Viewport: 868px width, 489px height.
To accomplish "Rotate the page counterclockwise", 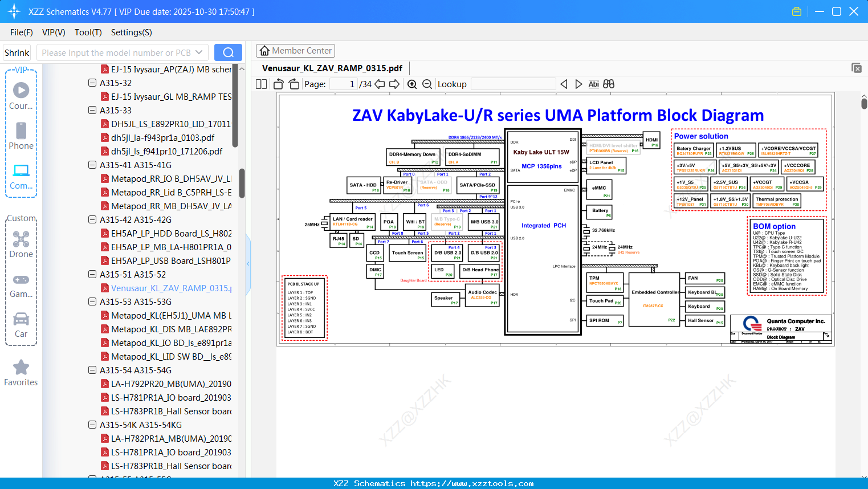I will pos(279,84).
